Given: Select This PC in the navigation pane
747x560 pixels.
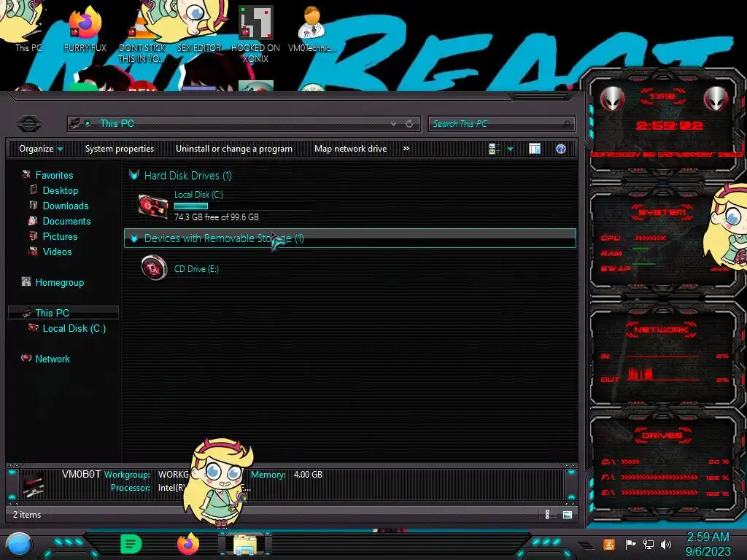Looking at the screenshot, I should [63, 313].
